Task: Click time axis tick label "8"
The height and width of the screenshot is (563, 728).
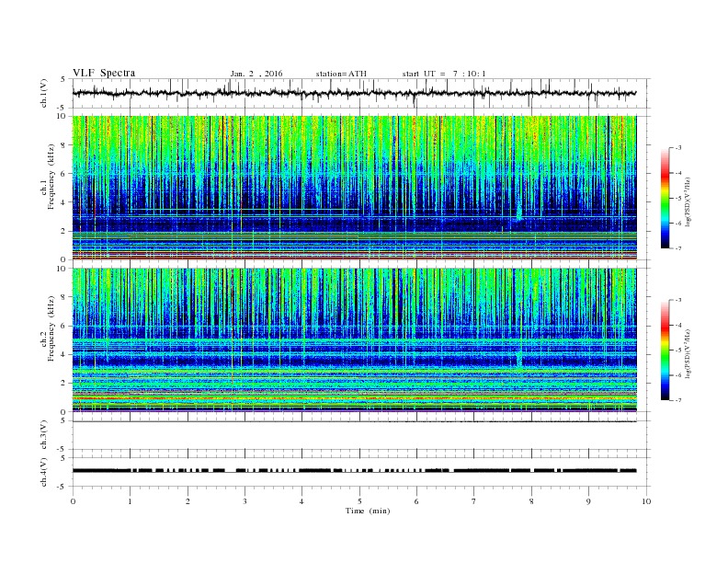Action: [x=531, y=501]
